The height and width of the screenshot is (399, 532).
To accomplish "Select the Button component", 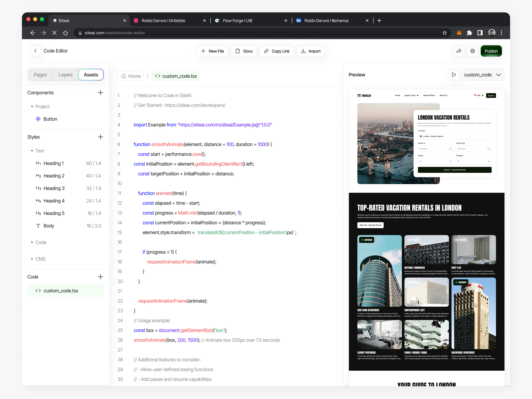I will coord(50,119).
